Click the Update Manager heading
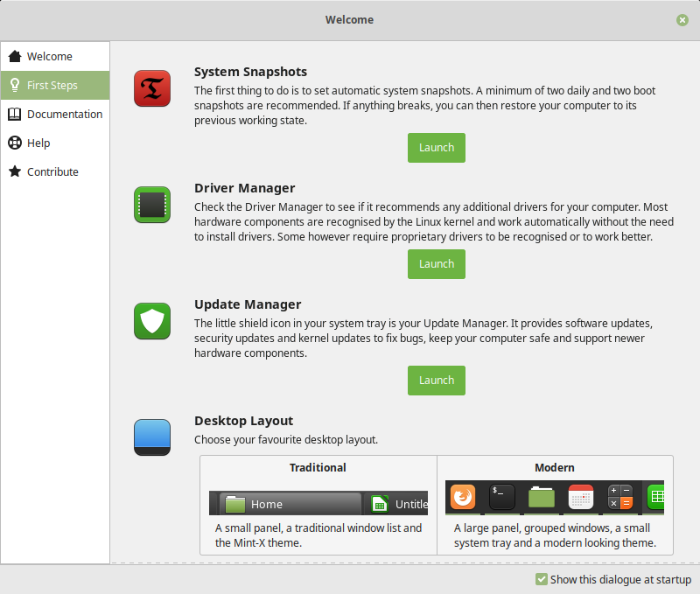 click(x=248, y=304)
